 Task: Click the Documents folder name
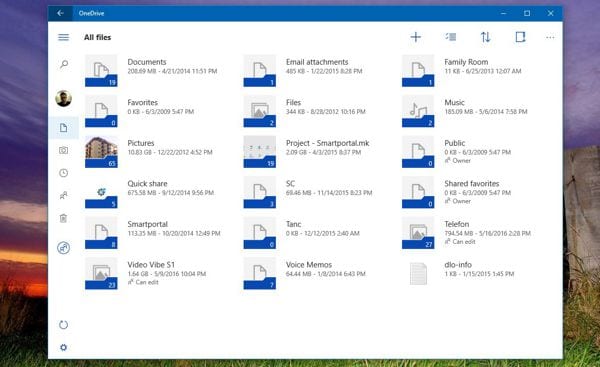click(x=147, y=62)
